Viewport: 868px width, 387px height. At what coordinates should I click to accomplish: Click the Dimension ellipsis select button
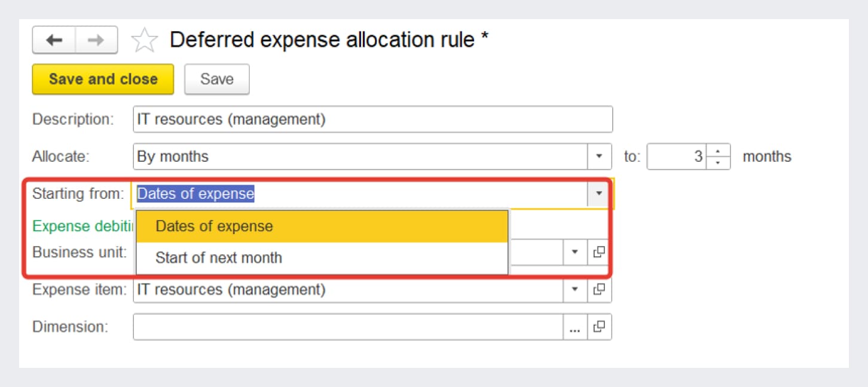coord(575,327)
